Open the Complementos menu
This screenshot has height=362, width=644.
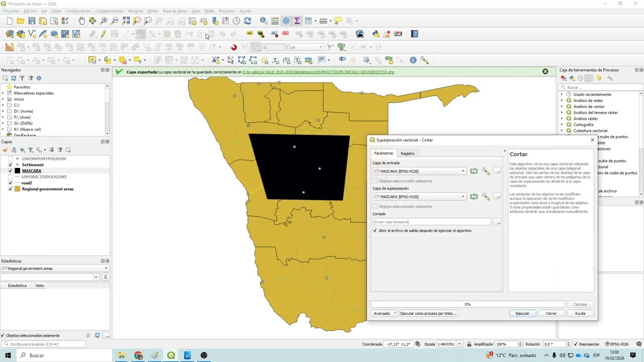(x=109, y=11)
